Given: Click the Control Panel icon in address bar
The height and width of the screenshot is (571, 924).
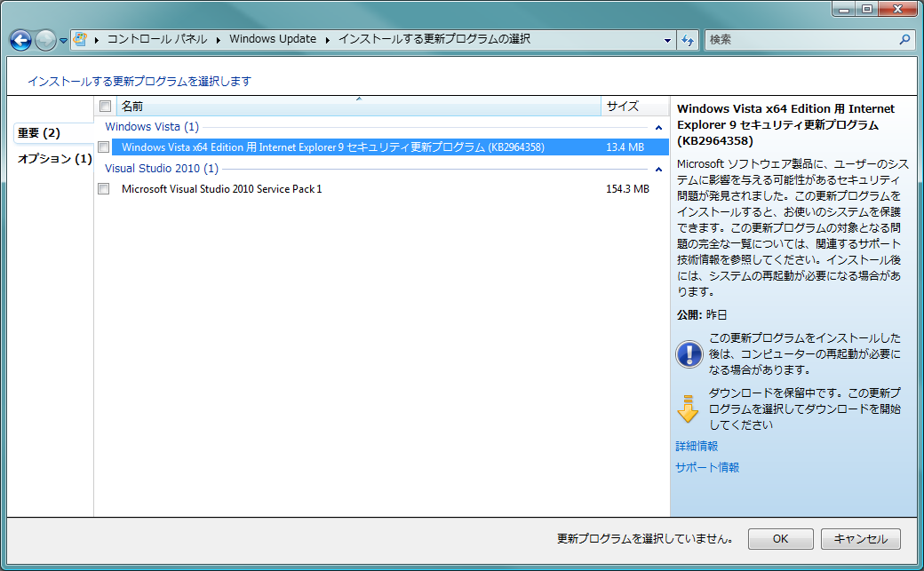Looking at the screenshot, I should [x=80, y=39].
